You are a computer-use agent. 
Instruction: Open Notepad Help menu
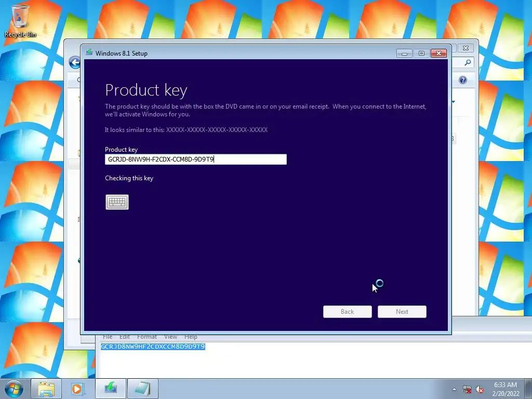191,337
